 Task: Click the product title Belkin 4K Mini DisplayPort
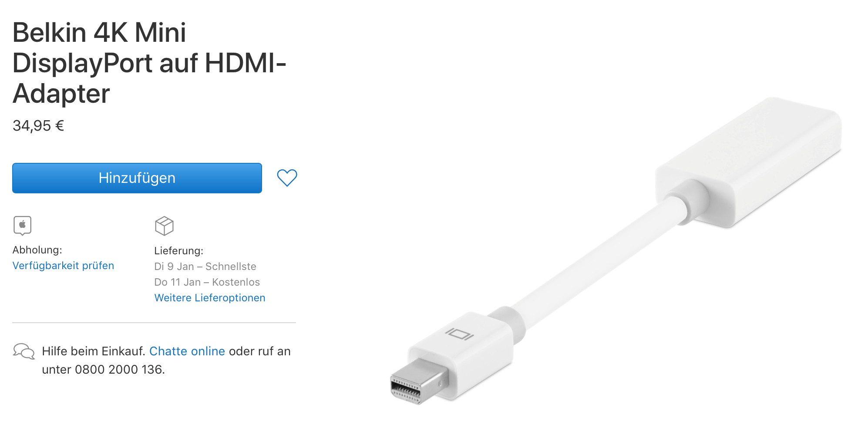(x=149, y=63)
